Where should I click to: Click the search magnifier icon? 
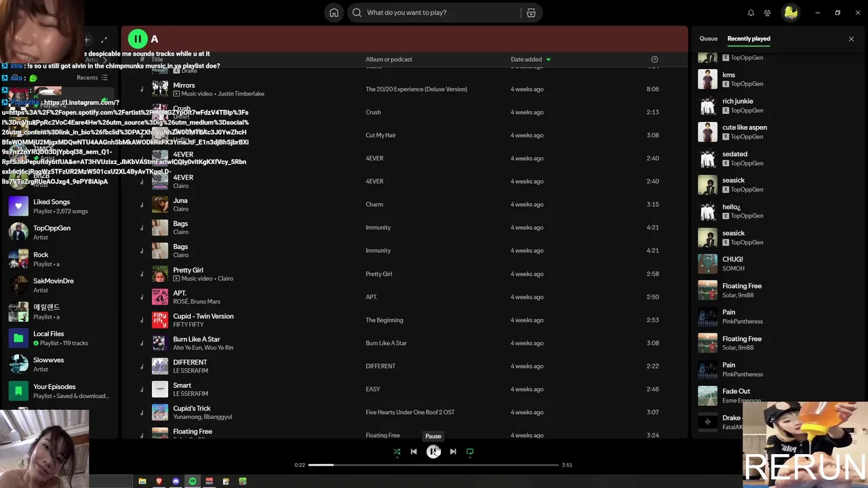click(357, 13)
